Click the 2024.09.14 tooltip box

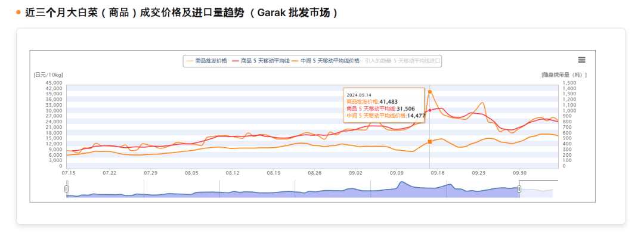383,105
